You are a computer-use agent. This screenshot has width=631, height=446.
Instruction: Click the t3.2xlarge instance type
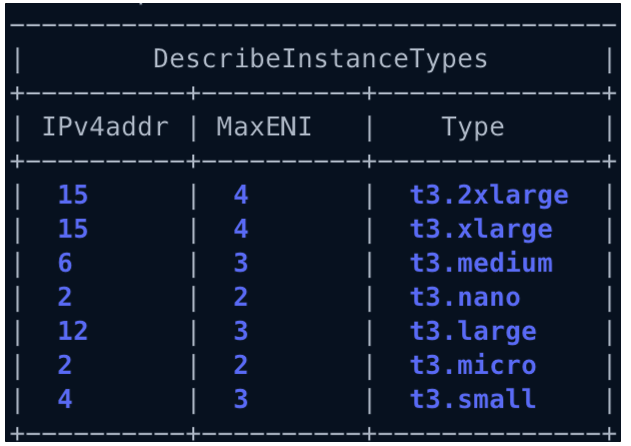[489, 196]
